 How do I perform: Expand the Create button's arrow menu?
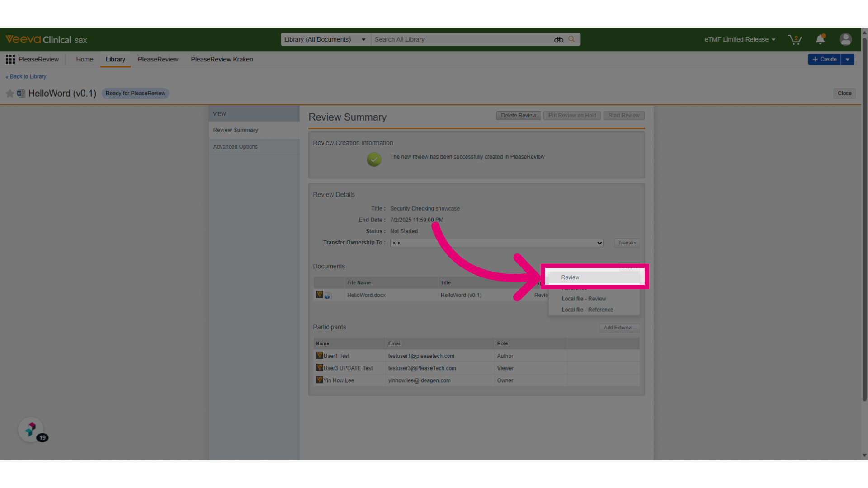point(848,59)
